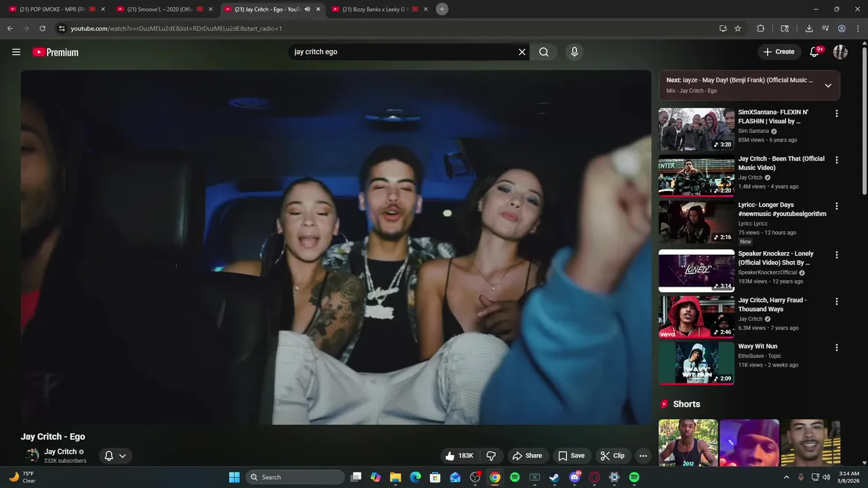Open Discord from the taskbar
The height and width of the screenshot is (488, 868).
point(574,477)
